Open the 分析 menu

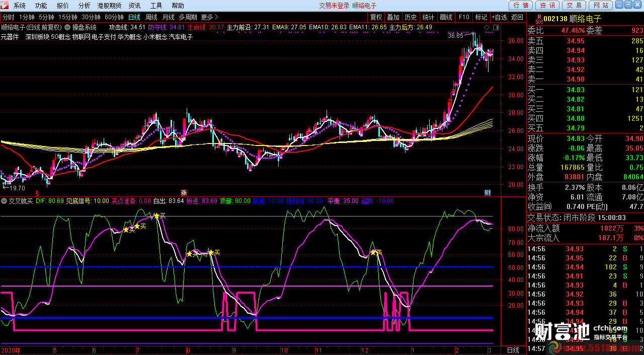point(85,6)
